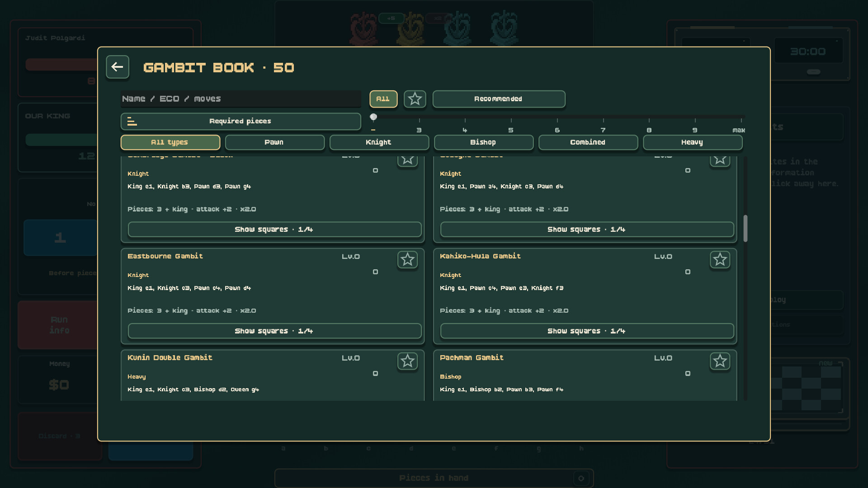The width and height of the screenshot is (868, 488).
Task: Click Pachman Gambit's small square indicator
Action: click(688, 374)
